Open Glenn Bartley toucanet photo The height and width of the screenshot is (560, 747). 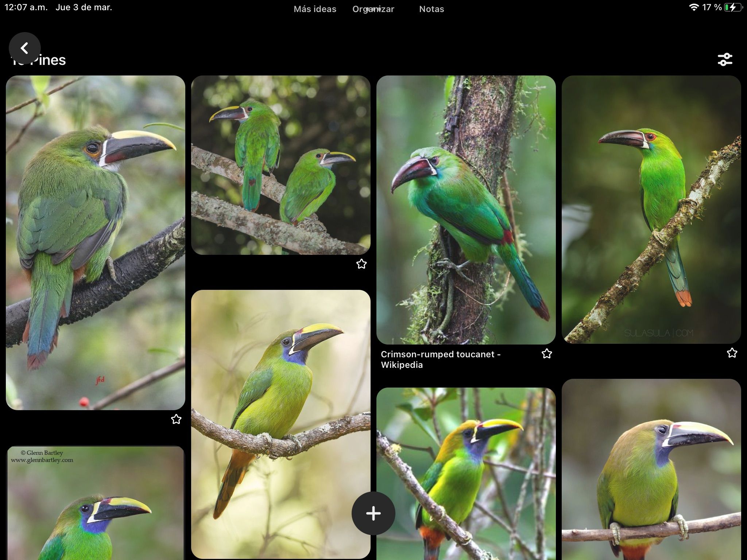(96, 503)
